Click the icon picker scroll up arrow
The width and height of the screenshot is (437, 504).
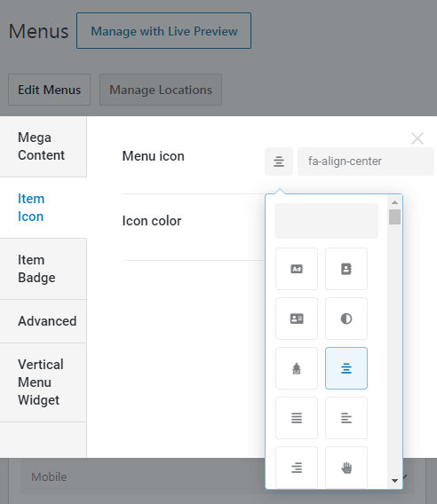[395, 202]
